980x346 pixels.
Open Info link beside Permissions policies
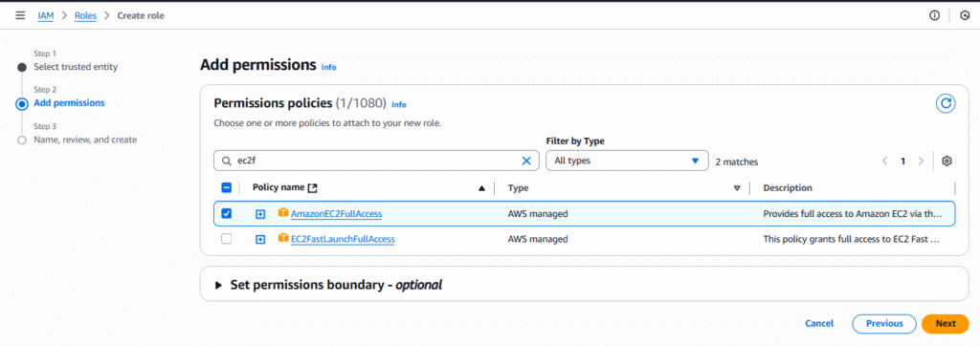point(399,104)
